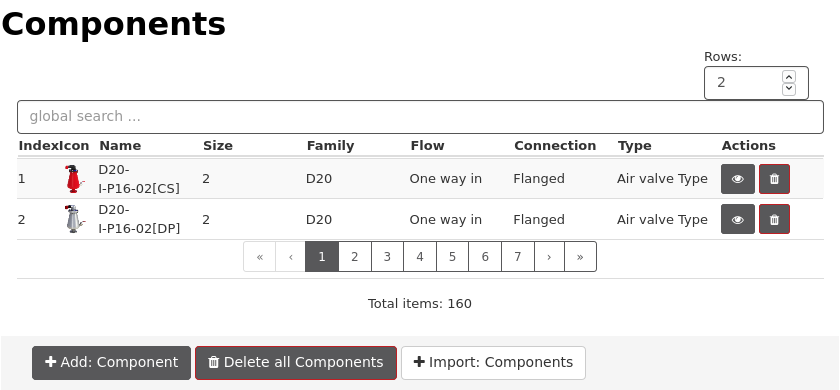Image resolution: width=840 pixels, height=390 pixels.
Task: View details of D20-I-P16-02[CS] via eye icon
Action: pyautogui.click(x=738, y=179)
